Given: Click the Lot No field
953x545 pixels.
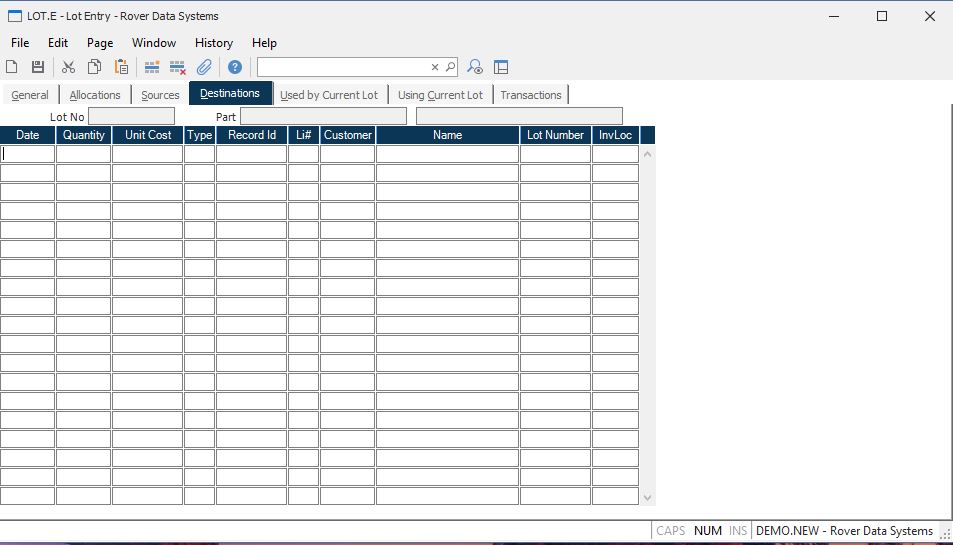Looking at the screenshot, I should click(131, 117).
